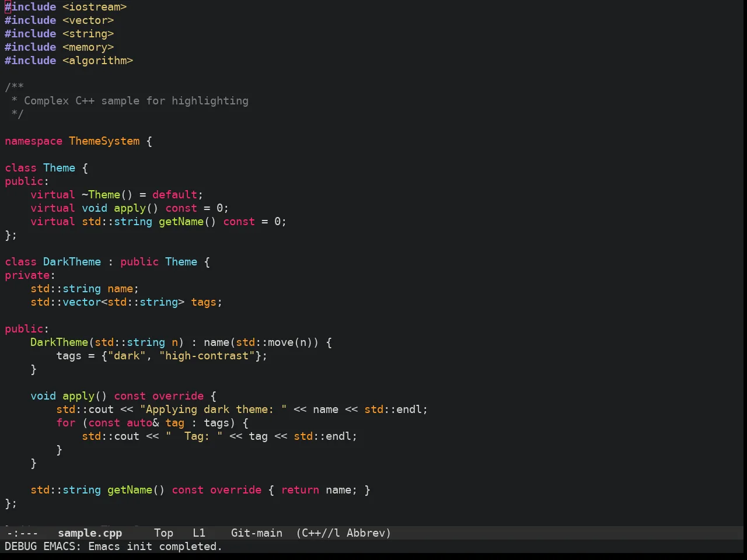Click the 'namespace' keyword

click(33, 141)
